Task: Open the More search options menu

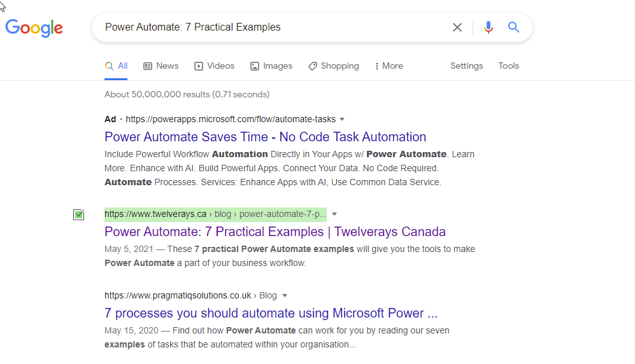Action: coord(389,66)
